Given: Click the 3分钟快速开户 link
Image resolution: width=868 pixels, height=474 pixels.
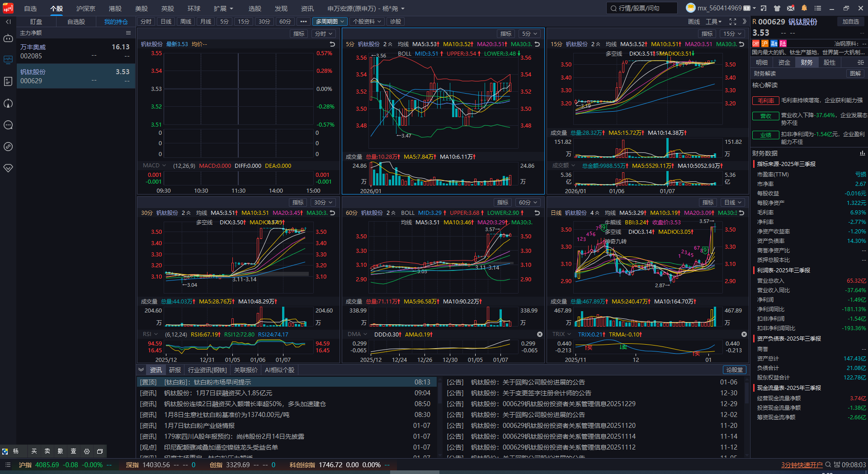Looking at the screenshot, I should (802, 465).
